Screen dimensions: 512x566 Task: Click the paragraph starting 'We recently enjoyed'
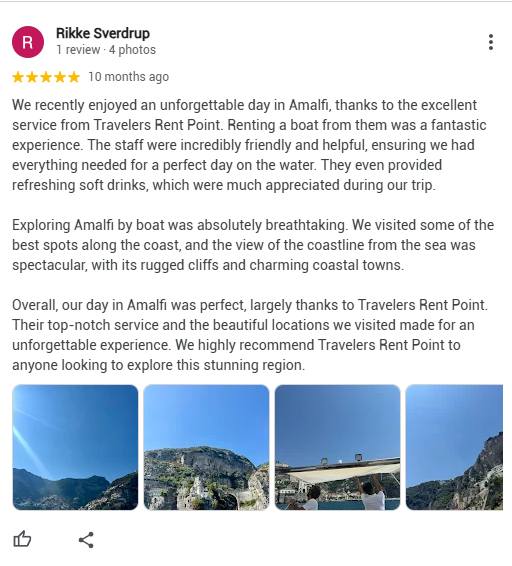[249, 145]
